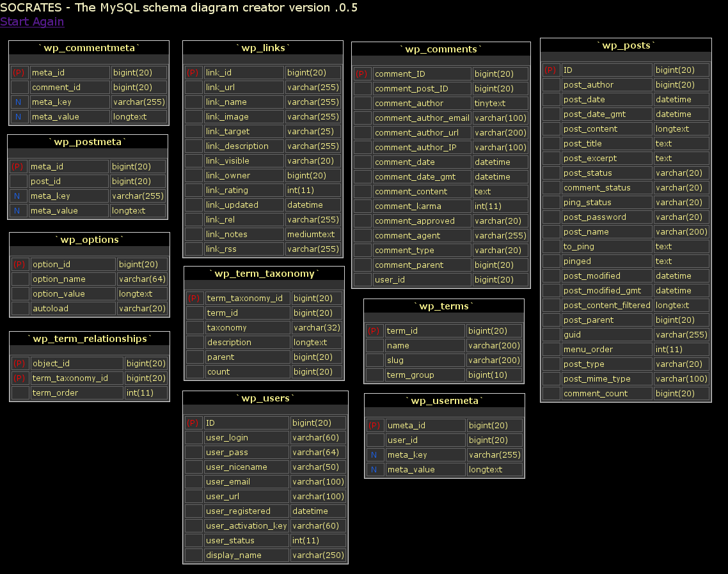728x574 pixels.
Task: Select the wp_commentmeta table header
Action: (89, 48)
